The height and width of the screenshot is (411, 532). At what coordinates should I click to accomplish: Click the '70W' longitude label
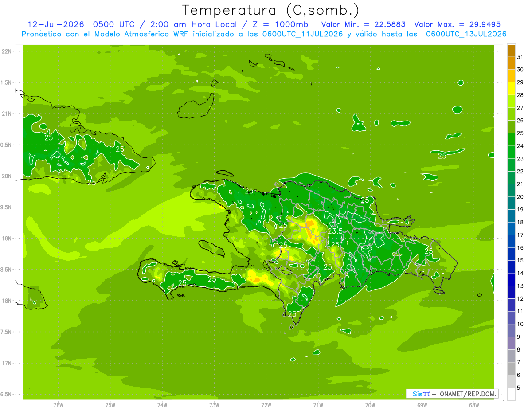pyautogui.click(x=370, y=405)
